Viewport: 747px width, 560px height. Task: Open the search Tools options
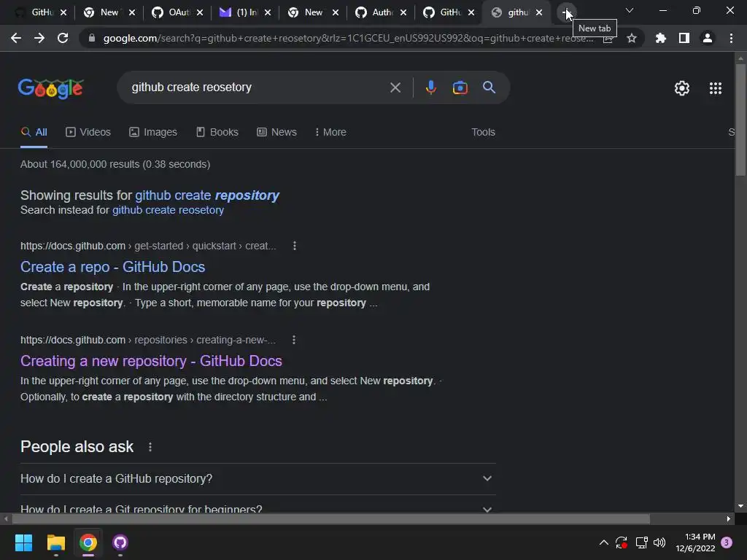(x=483, y=132)
